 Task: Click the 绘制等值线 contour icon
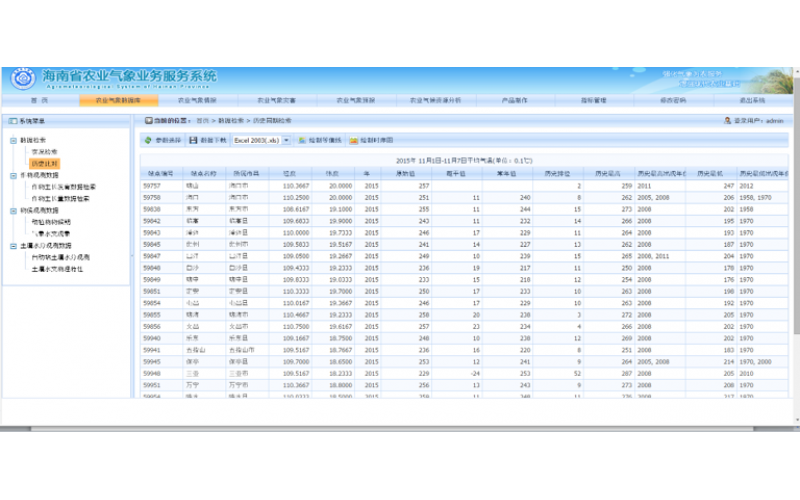tap(300, 141)
